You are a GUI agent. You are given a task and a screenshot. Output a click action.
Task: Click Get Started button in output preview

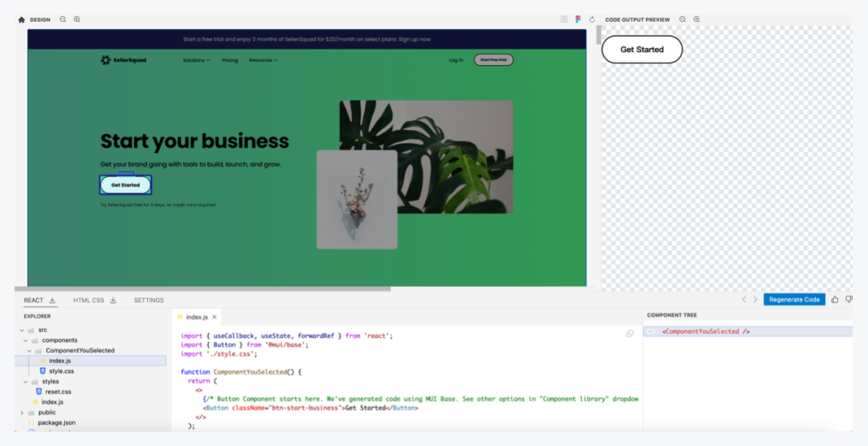(642, 49)
